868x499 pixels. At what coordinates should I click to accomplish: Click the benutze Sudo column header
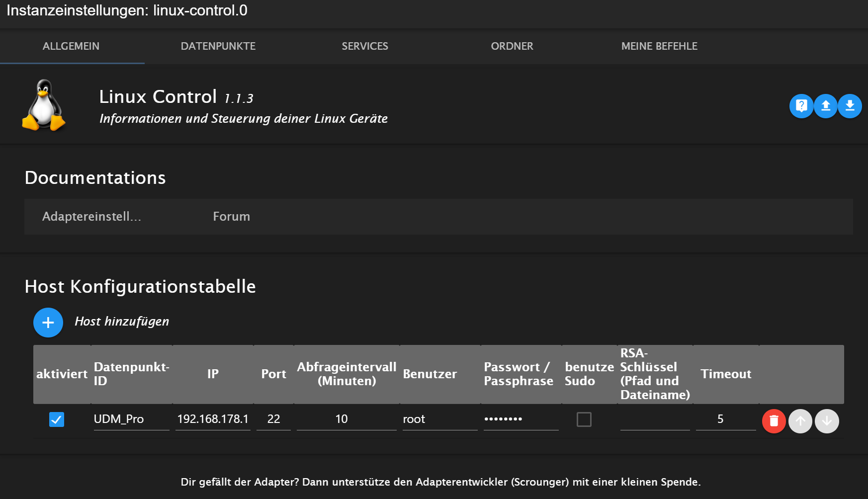[x=590, y=374]
